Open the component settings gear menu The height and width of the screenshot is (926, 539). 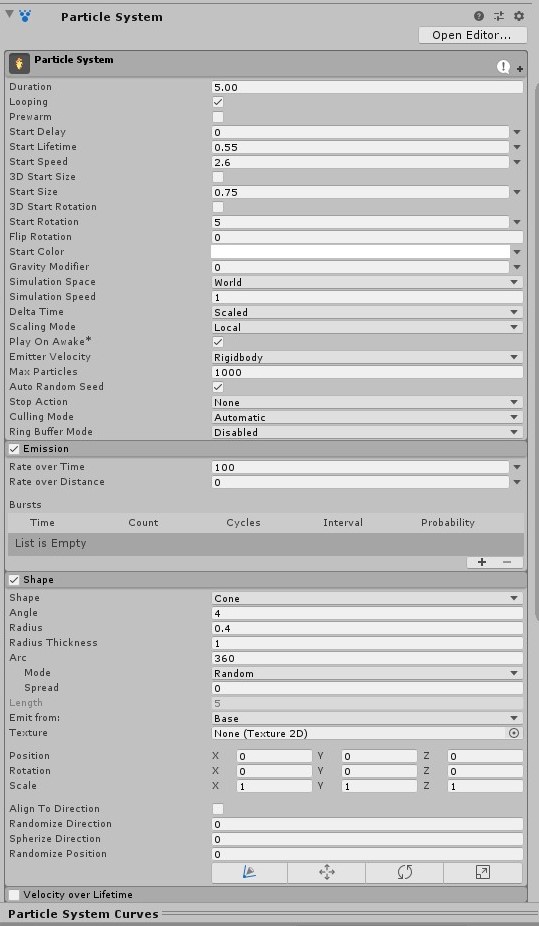pyautogui.click(x=519, y=16)
